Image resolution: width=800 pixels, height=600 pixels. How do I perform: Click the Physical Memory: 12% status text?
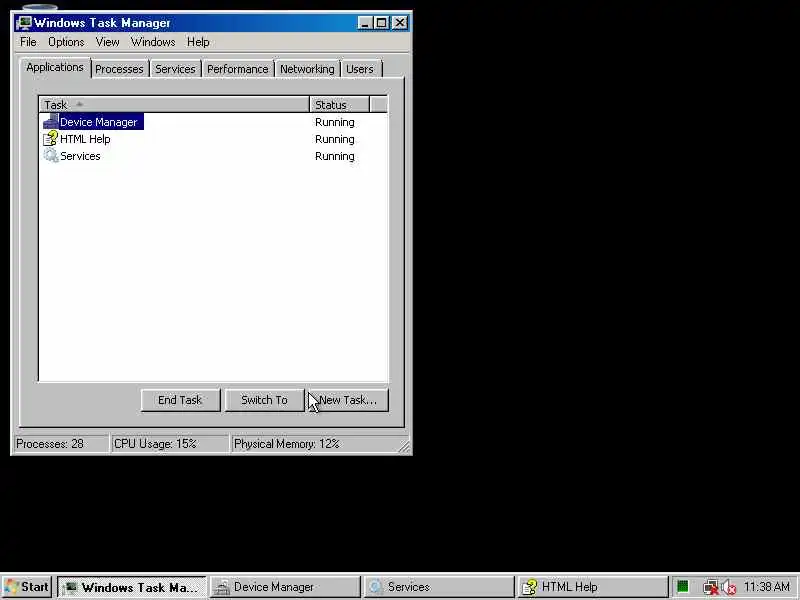[286, 443]
